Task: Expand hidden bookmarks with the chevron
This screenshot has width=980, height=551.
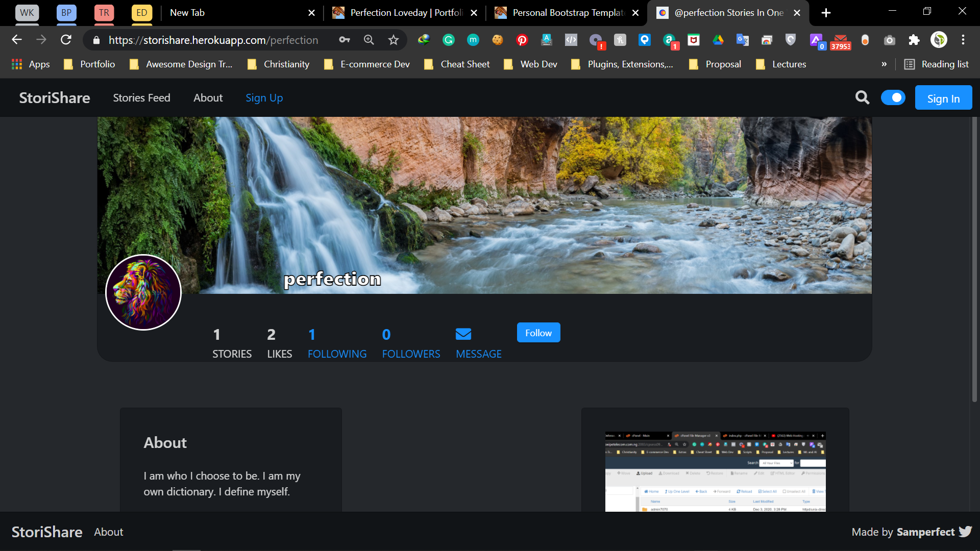Action: [884, 64]
